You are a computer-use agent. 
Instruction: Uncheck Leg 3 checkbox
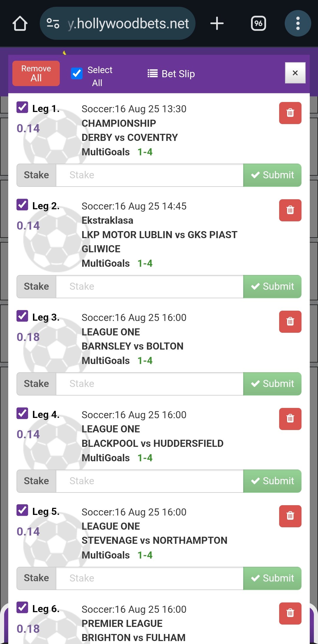[x=22, y=316]
